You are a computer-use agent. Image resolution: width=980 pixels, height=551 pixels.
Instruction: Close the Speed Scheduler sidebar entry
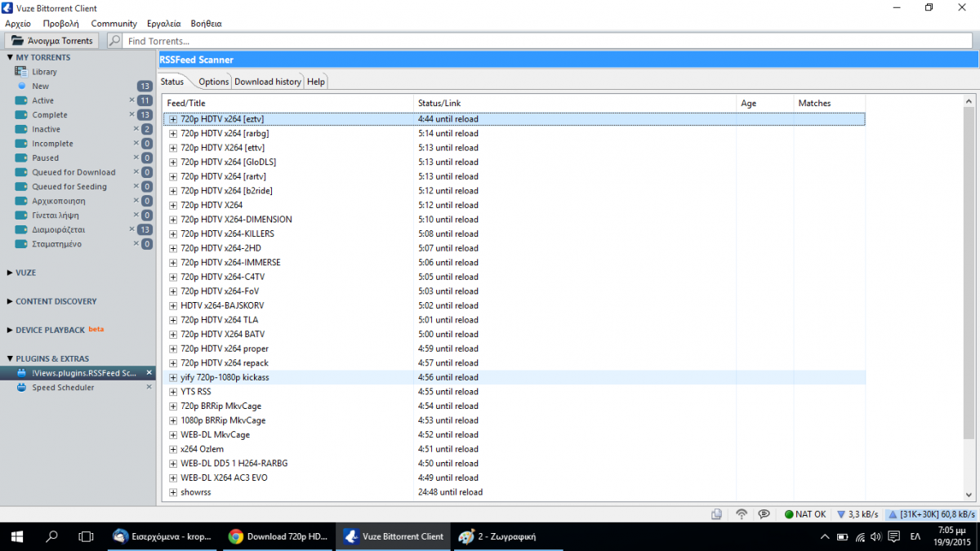coord(149,388)
